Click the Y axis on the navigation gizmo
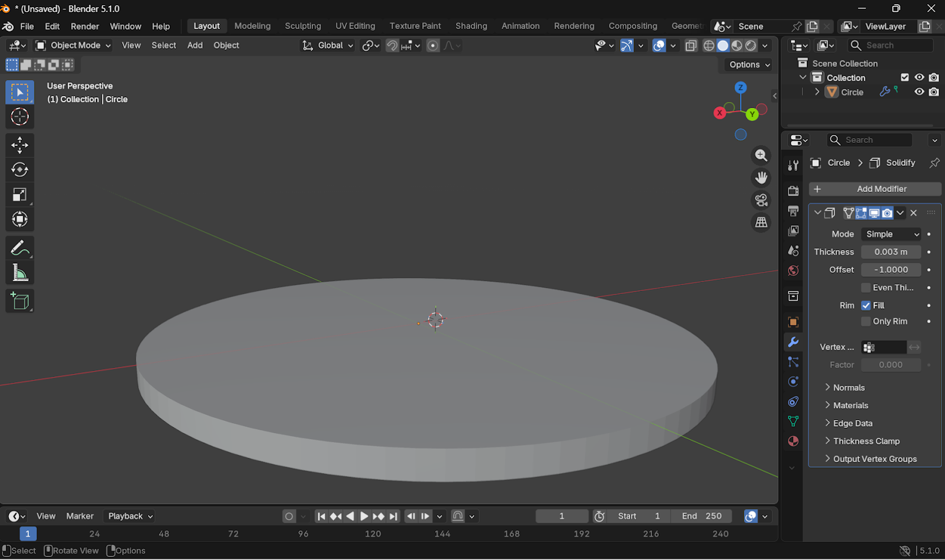The image size is (945, 560). [752, 114]
